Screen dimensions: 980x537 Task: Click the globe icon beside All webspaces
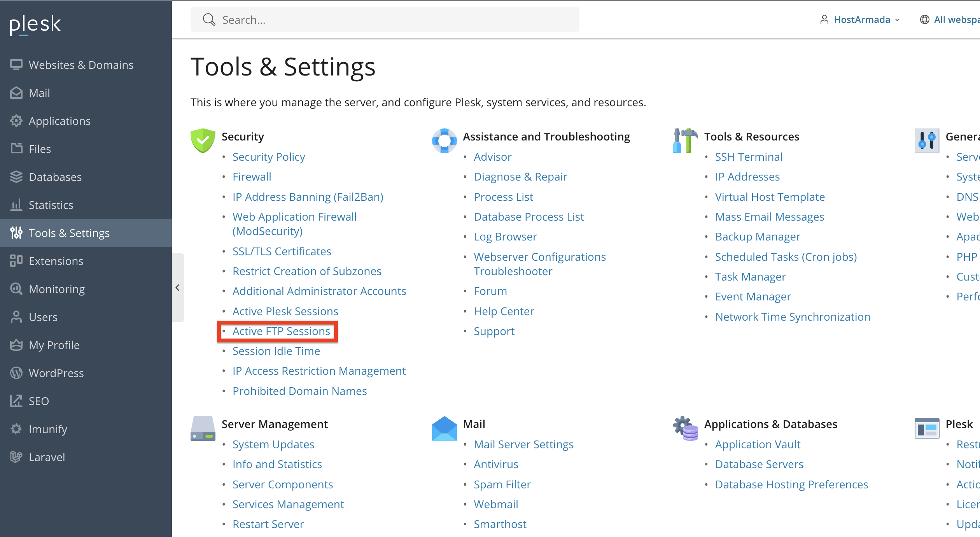tap(924, 19)
